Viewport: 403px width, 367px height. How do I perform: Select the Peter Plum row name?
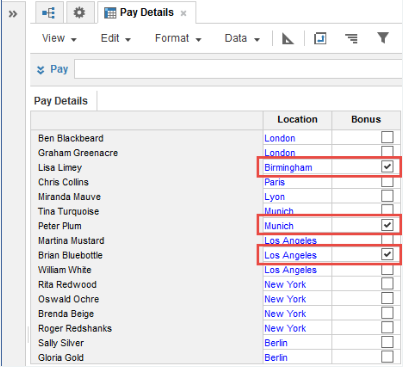60,226
